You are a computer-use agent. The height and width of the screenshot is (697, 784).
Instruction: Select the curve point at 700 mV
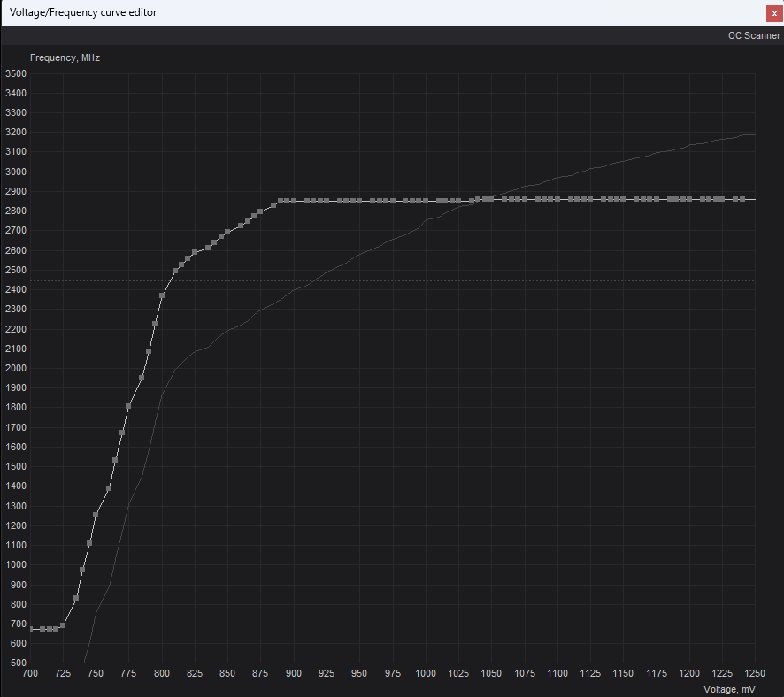click(x=31, y=629)
